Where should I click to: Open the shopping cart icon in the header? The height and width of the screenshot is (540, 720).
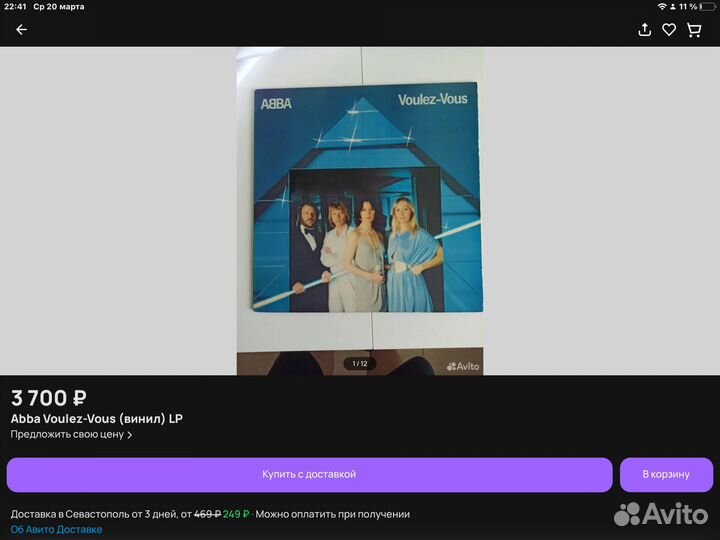click(694, 30)
